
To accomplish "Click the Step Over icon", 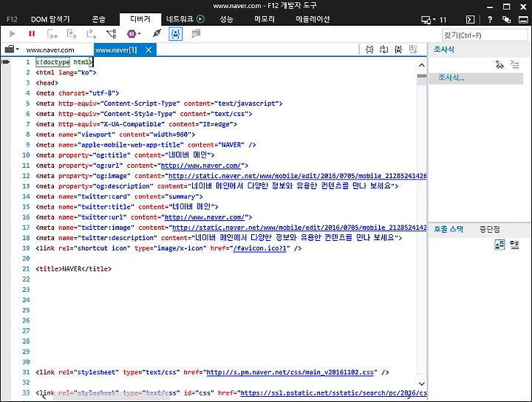I will (x=72, y=33).
